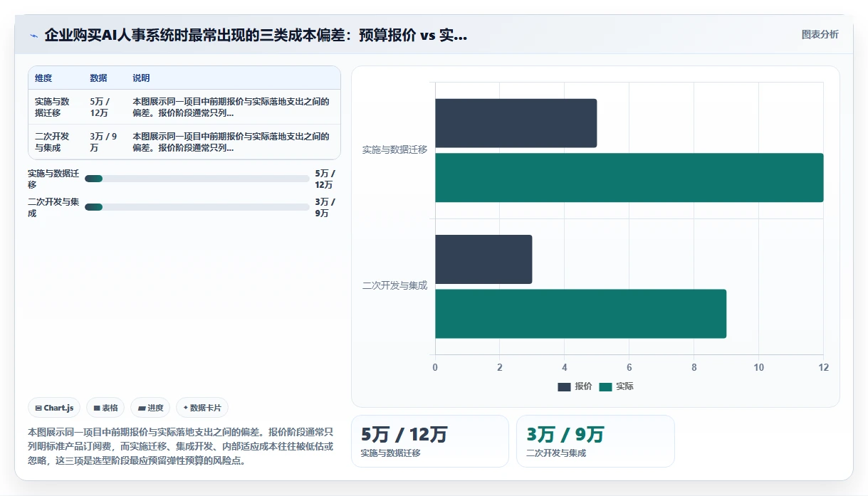
Task: Toggle the 实际 legend swatch
Action: pyautogui.click(x=605, y=386)
